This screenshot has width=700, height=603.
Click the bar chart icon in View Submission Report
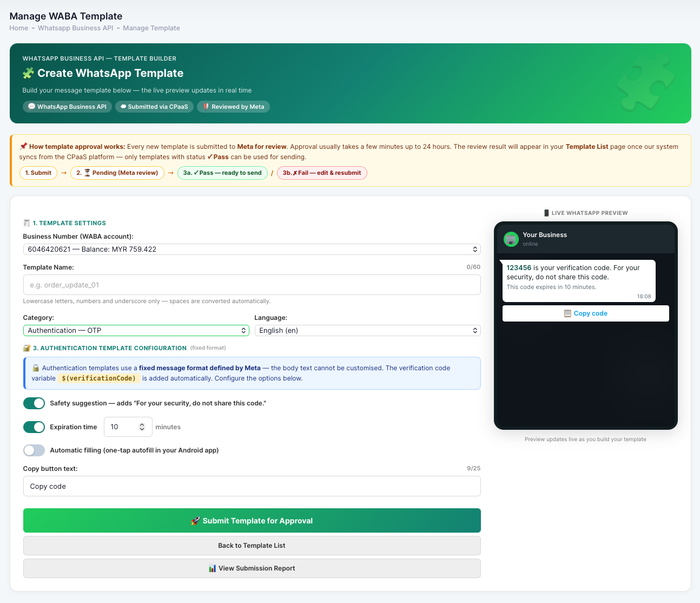click(212, 568)
